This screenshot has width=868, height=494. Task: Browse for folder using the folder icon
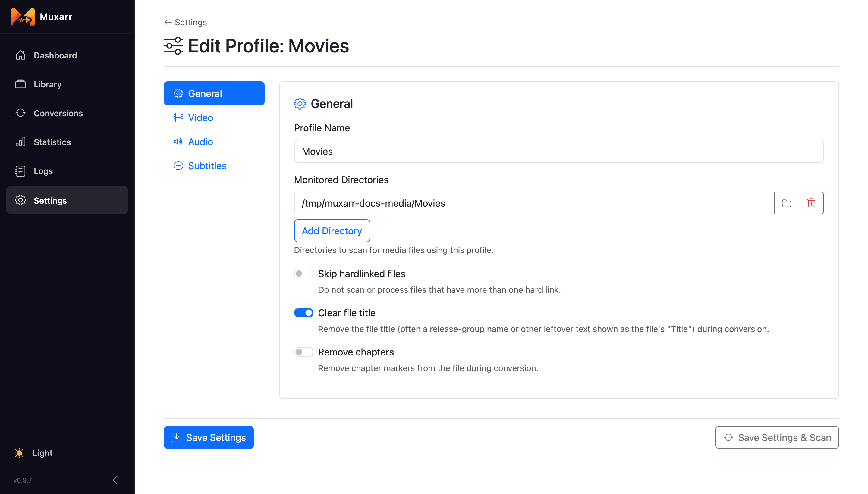pos(786,203)
